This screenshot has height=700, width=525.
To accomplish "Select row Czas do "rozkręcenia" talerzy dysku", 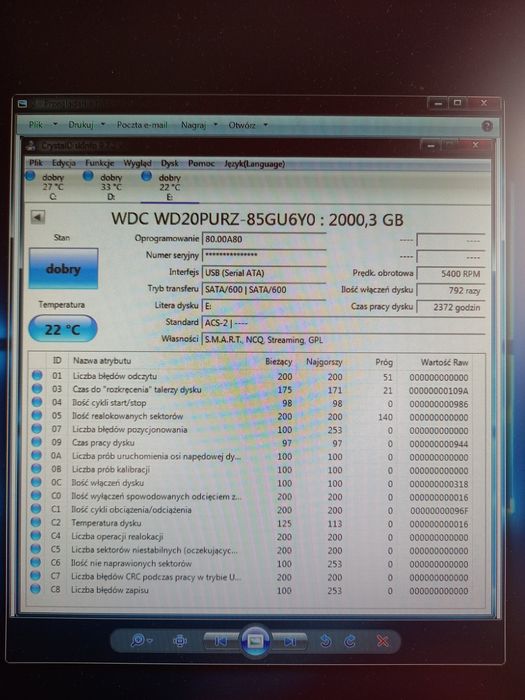I will click(252, 390).
